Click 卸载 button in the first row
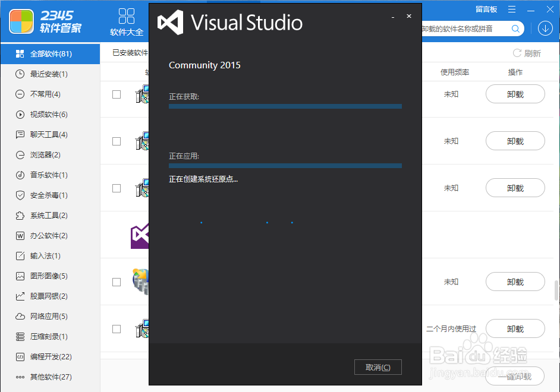Screen dimensions: 560x392 click(x=515, y=94)
